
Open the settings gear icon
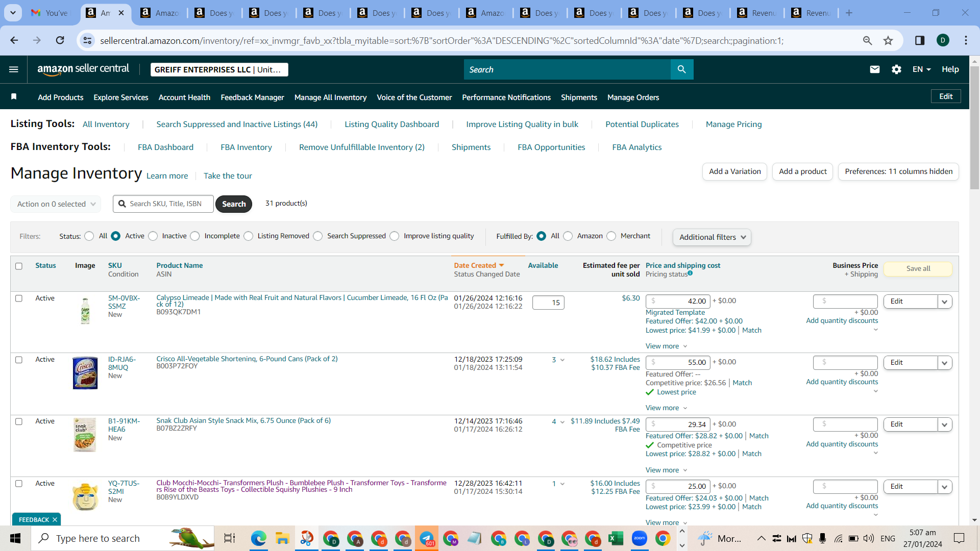[896, 69]
